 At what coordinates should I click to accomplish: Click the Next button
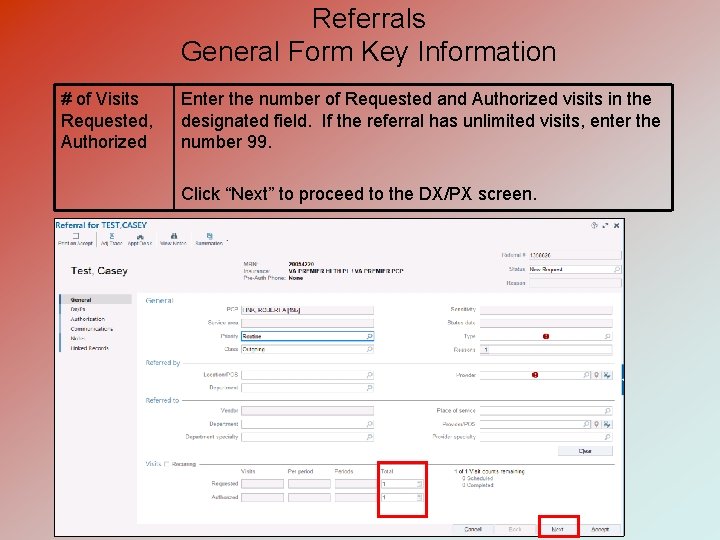pos(558,529)
